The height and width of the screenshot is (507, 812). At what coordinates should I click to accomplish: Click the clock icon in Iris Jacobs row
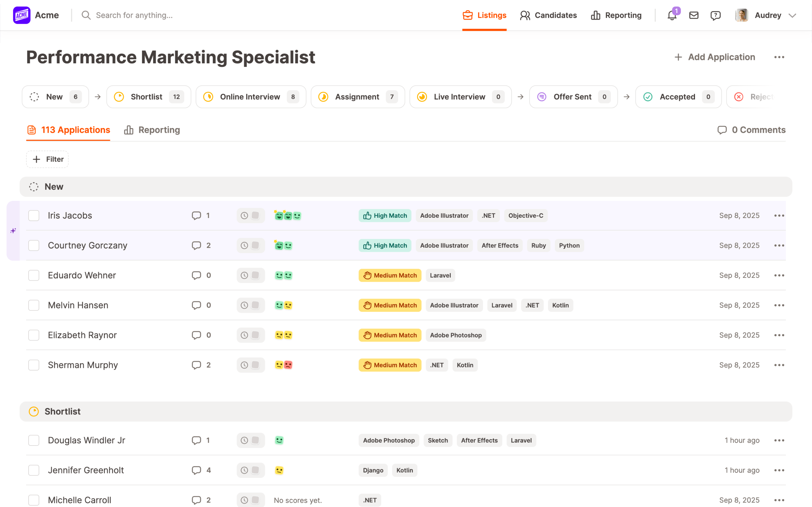(x=244, y=215)
